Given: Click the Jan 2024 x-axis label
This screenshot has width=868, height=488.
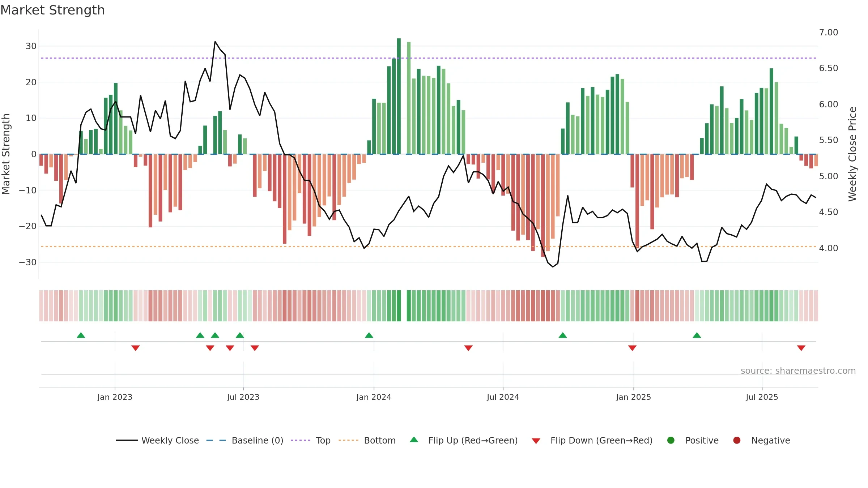Looking at the screenshot, I should pyautogui.click(x=374, y=397).
